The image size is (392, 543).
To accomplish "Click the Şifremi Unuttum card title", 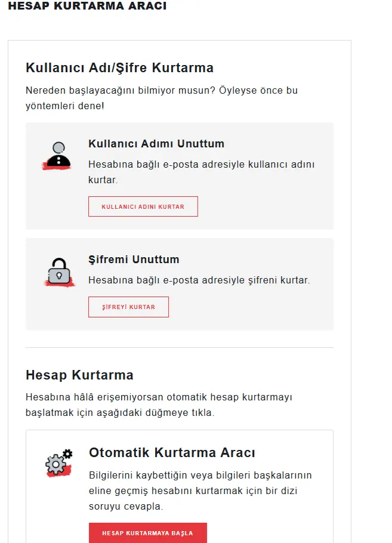I will (134, 259).
